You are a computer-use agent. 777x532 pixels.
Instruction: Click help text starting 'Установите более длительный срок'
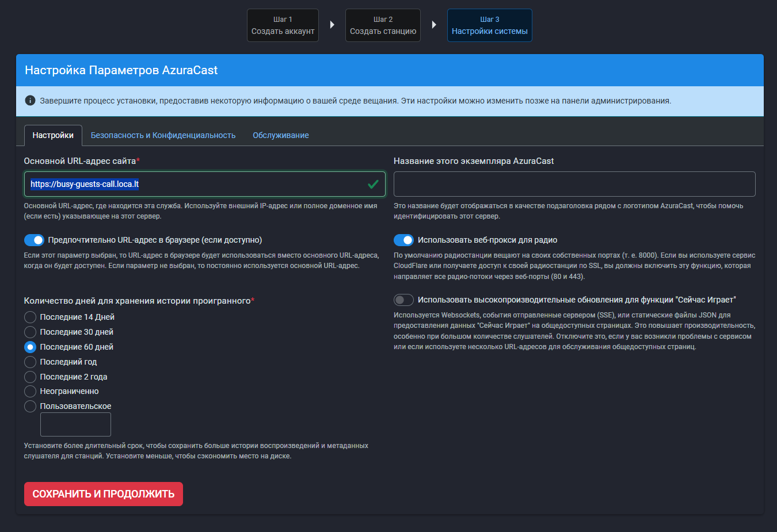point(196,451)
